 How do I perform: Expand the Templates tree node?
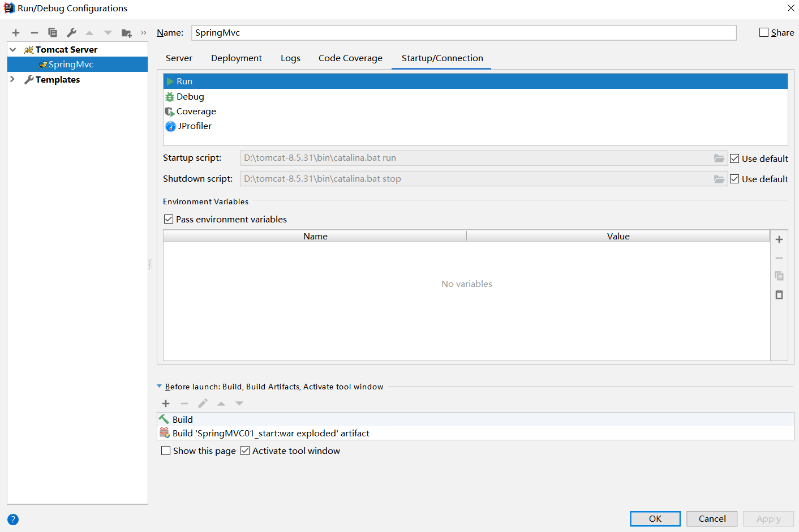pyautogui.click(x=12, y=79)
